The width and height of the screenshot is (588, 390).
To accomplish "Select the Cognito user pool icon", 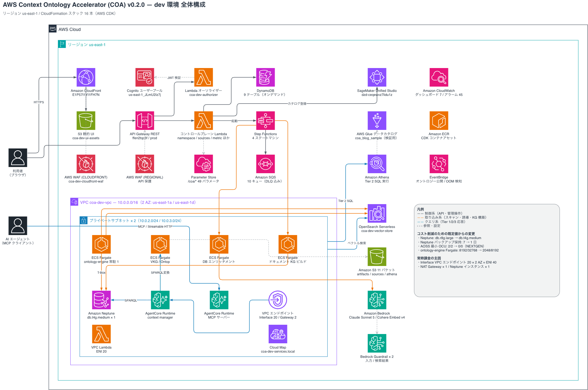I will coord(145,77).
